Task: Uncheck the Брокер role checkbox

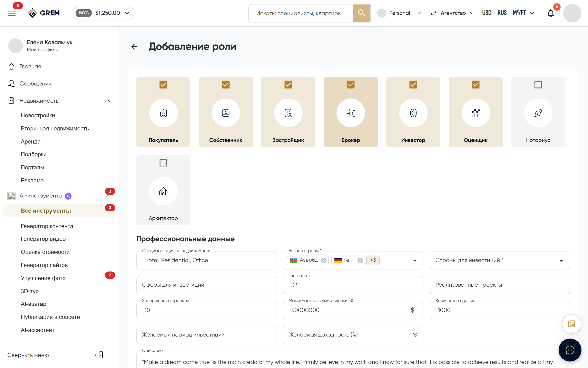Action: coord(351,85)
